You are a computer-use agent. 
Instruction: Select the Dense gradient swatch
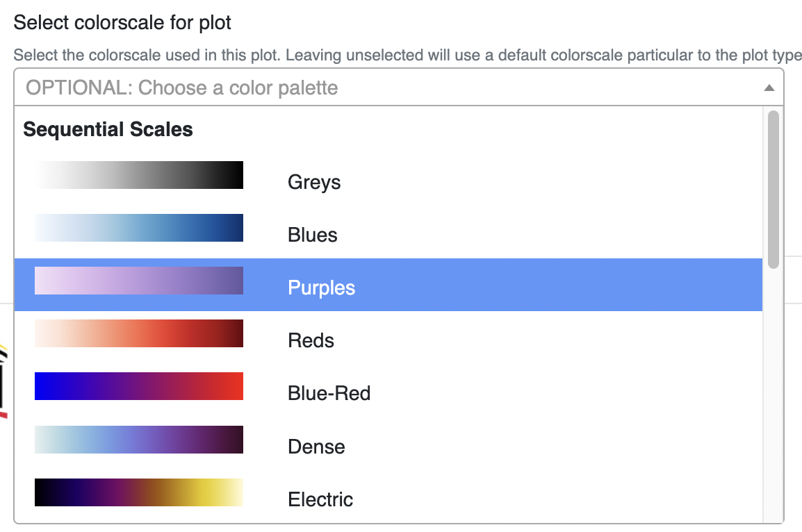(138, 439)
